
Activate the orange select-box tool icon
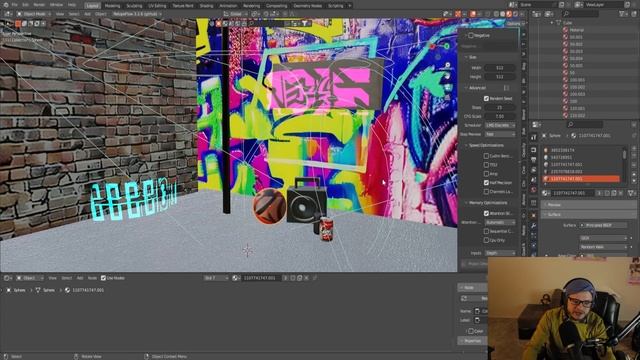click(x=18, y=24)
